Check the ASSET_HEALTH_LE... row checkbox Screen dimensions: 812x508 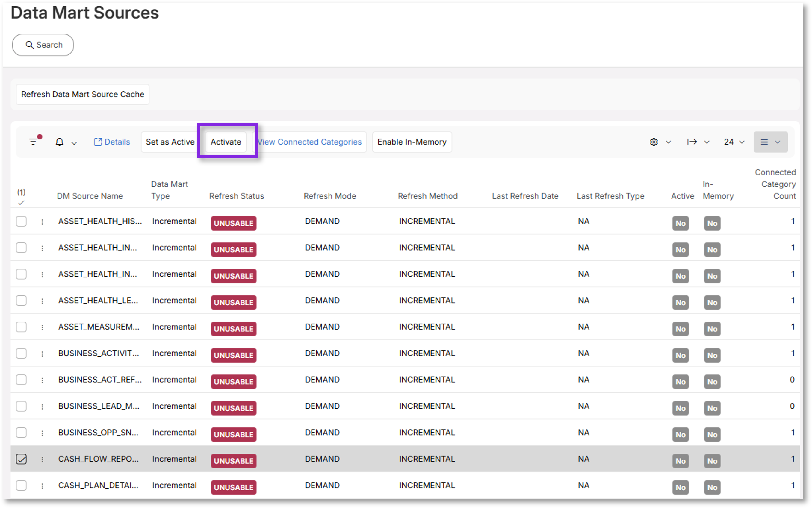coord(21,300)
